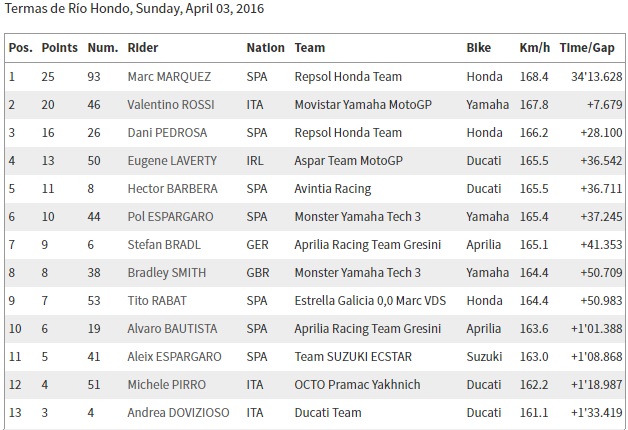This screenshot has width=628, height=430.
Task: Click the Rider column header
Action: tap(143, 48)
